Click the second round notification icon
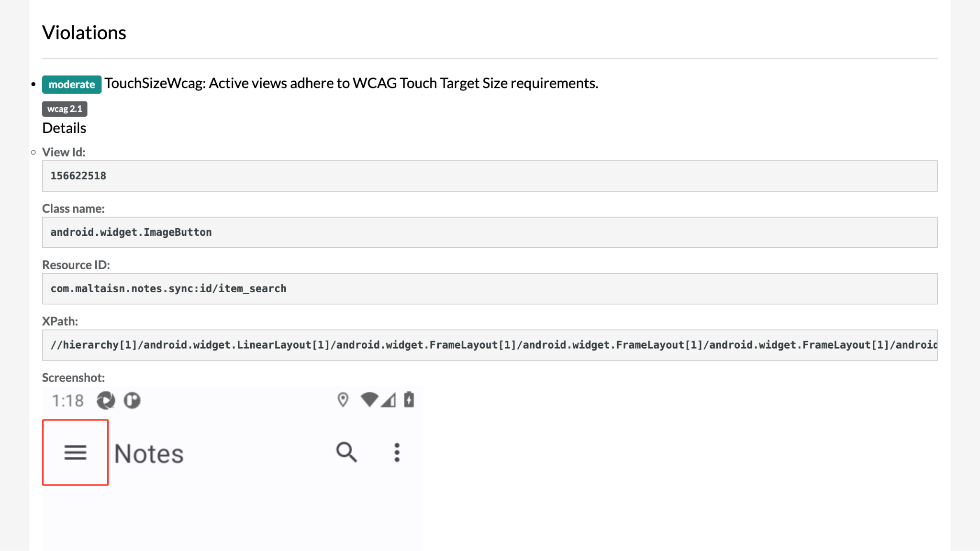Image resolution: width=980 pixels, height=551 pixels. pos(132,400)
